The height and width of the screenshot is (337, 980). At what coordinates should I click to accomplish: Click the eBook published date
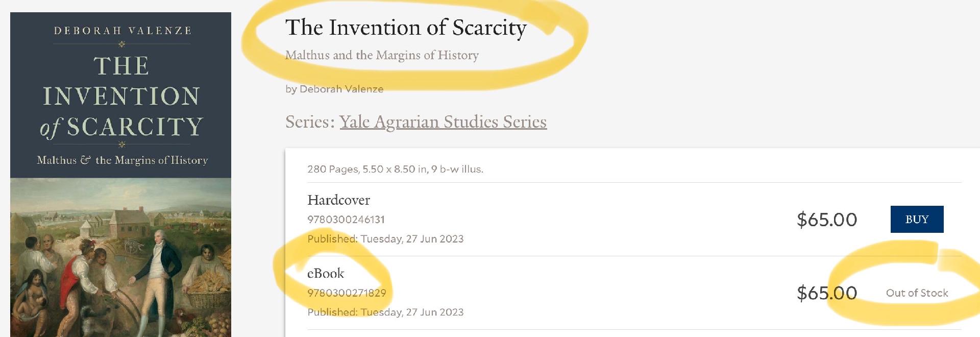[x=385, y=312]
